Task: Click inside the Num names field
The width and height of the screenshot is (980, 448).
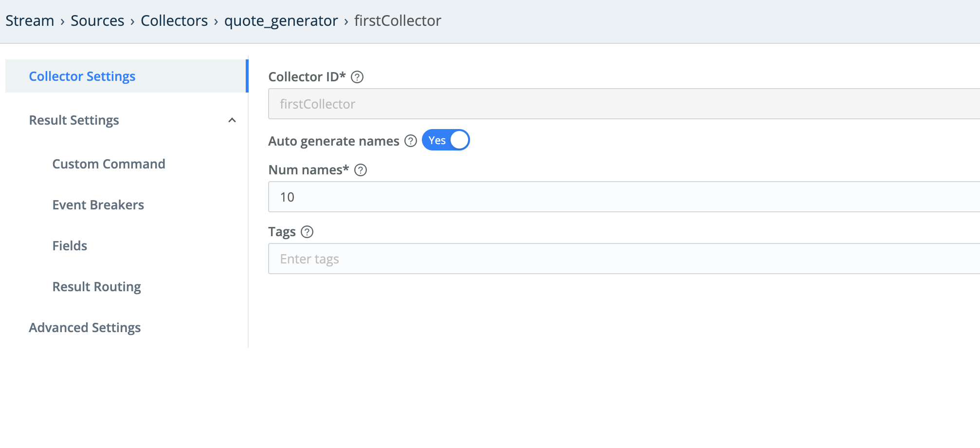Action: (487, 197)
